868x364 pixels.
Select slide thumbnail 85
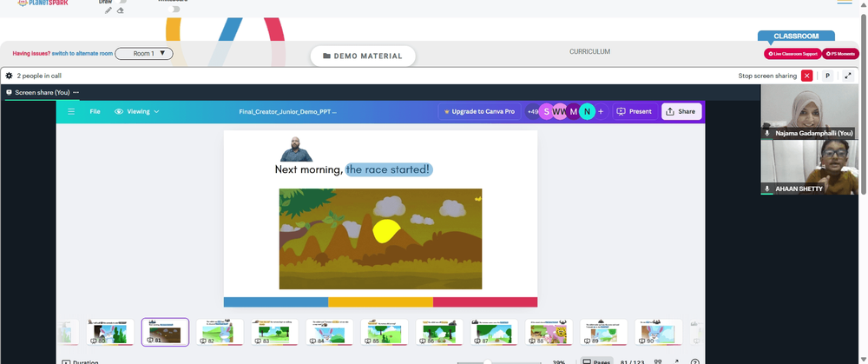pyautogui.click(x=385, y=332)
